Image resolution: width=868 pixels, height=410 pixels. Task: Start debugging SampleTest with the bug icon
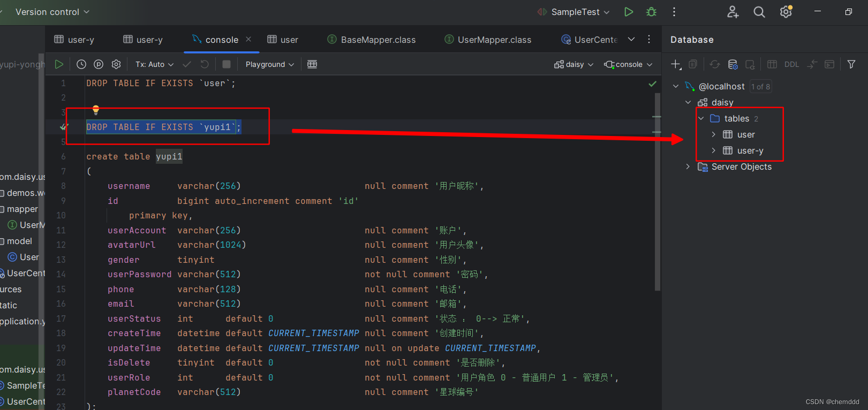(651, 12)
